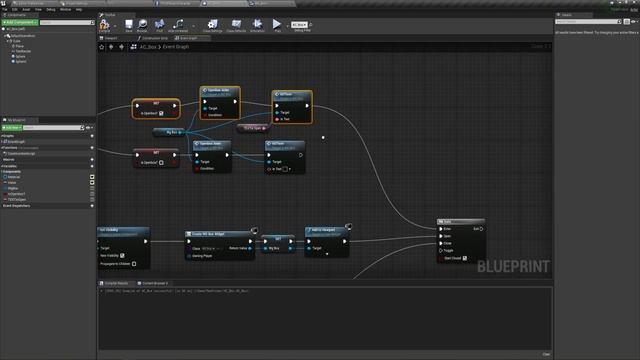
Task: Toggle visibility eye of first Components variable
Action: (92, 177)
